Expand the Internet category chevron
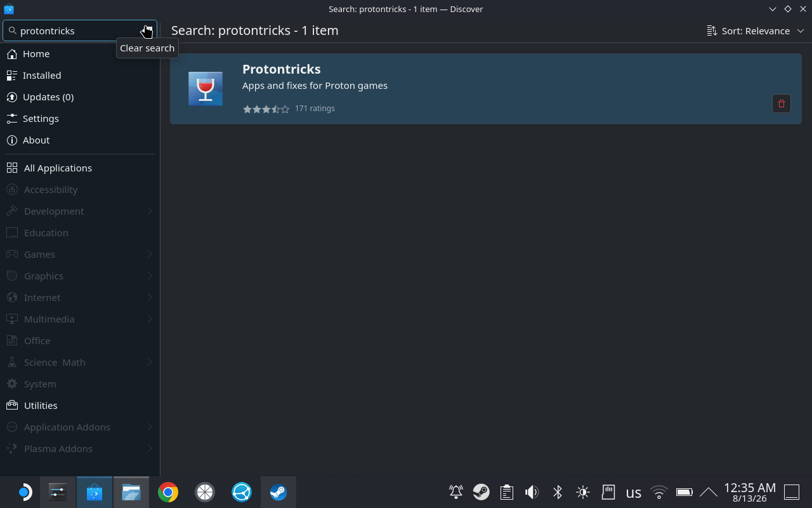Image resolution: width=812 pixels, height=508 pixels. point(150,298)
